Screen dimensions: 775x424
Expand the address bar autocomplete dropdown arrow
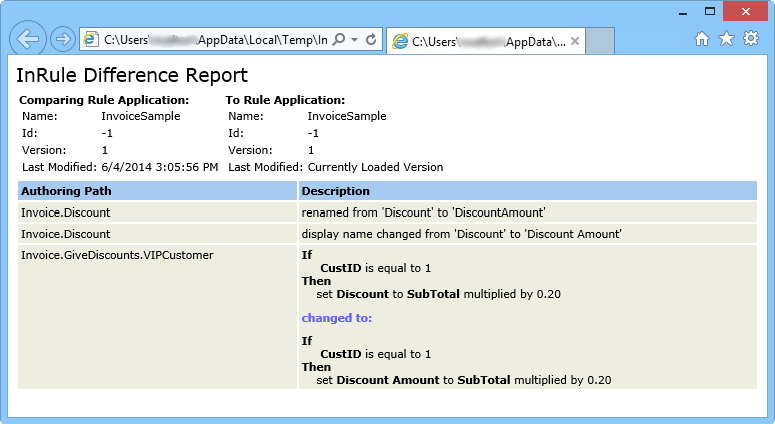pyautogui.click(x=354, y=40)
